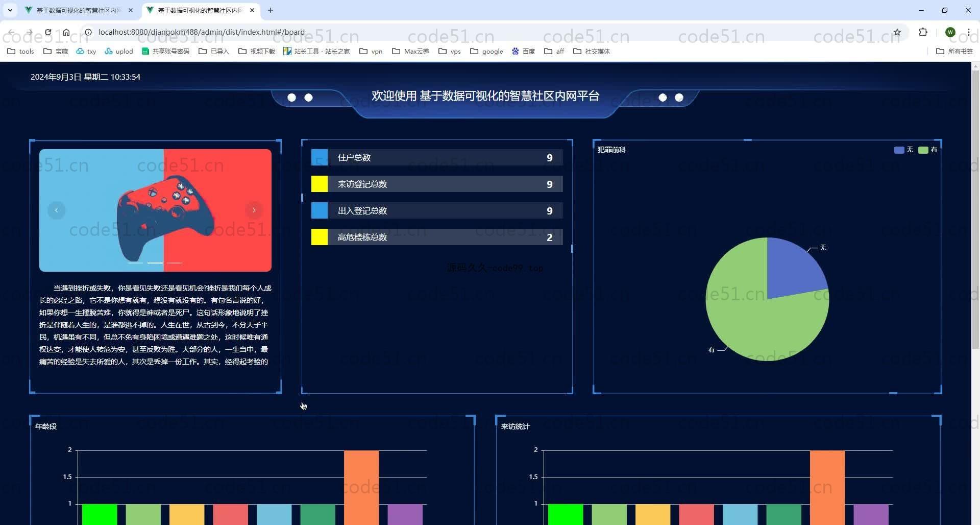This screenshot has height=525, width=980.
Task: Select the second carousel indicator dash
Action: 155,263
